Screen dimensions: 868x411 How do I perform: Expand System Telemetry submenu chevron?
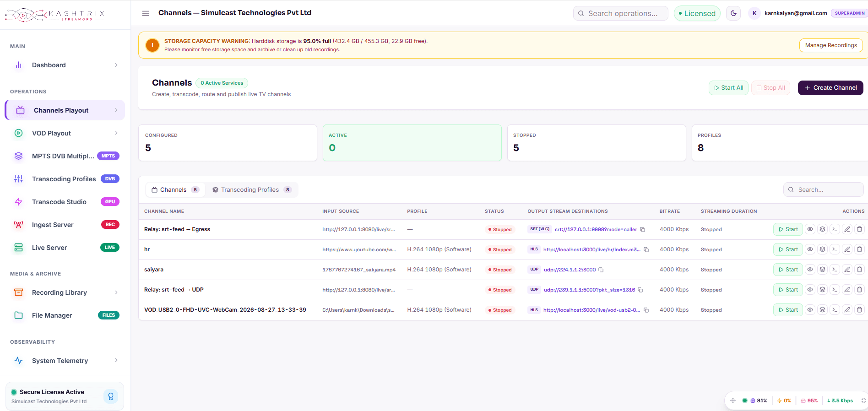(x=116, y=361)
